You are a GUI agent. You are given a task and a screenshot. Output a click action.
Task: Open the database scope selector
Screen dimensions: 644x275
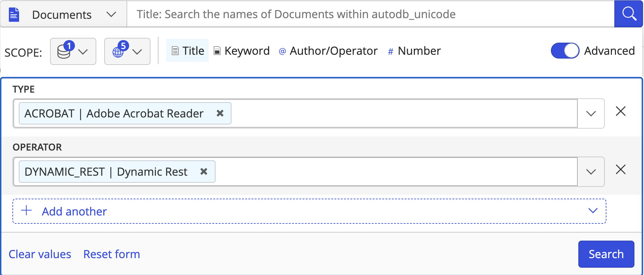(x=73, y=52)
